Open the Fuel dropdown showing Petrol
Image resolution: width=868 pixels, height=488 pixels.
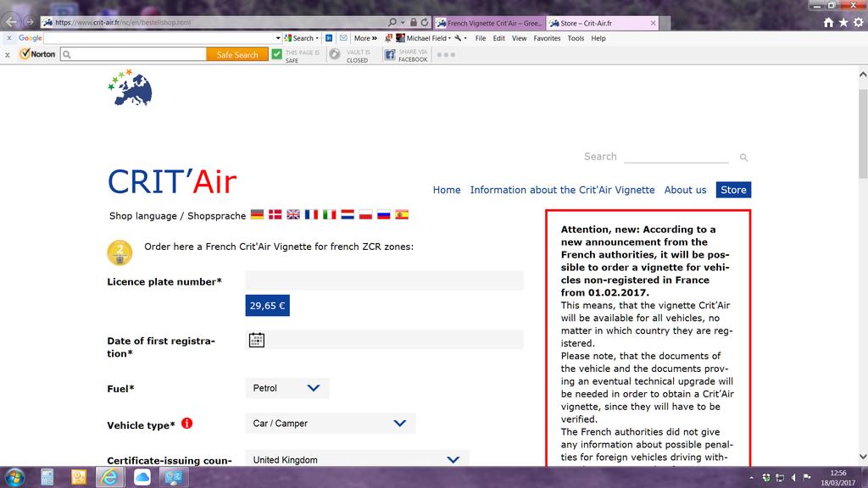tap(287, 388)
